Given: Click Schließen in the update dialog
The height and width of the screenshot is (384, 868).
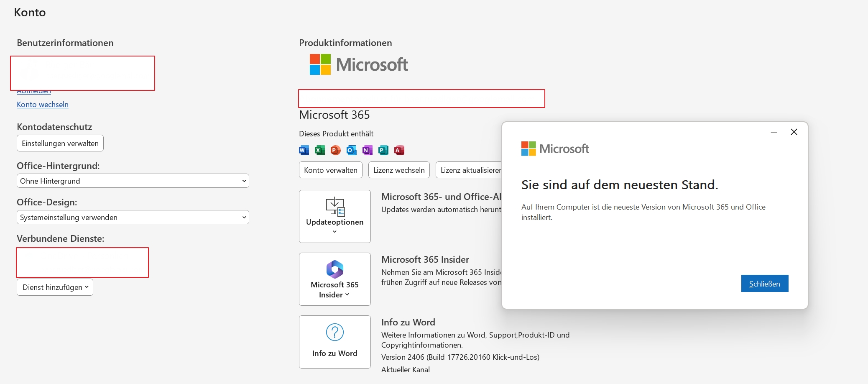Looking at the screenshot, I should point(765,284).
